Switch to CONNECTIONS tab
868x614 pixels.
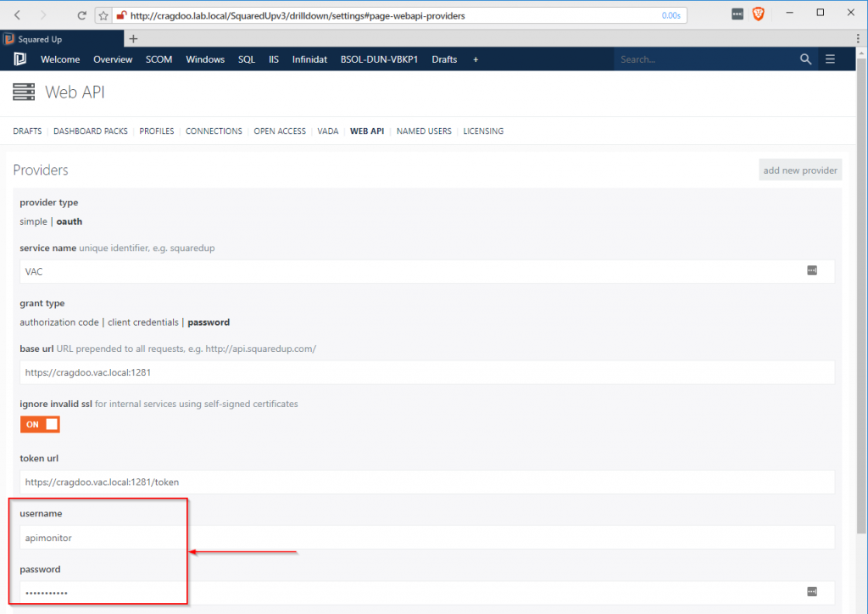214,131
